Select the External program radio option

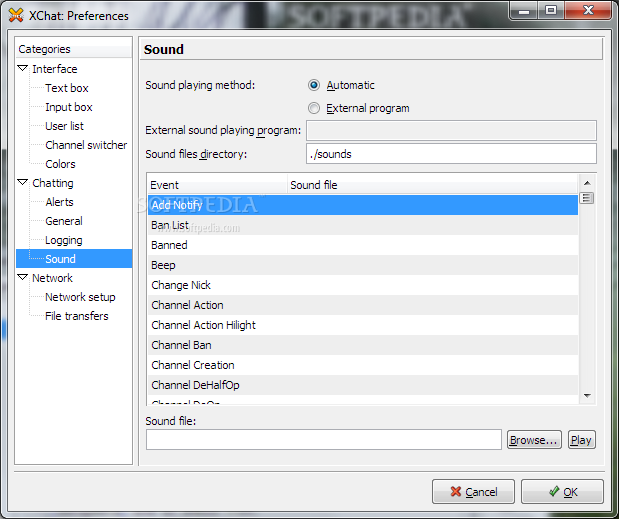coord(314,108)
